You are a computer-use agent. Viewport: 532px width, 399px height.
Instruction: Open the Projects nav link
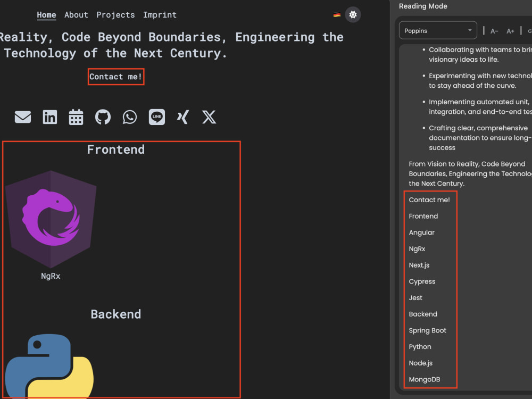coord(115,15)
